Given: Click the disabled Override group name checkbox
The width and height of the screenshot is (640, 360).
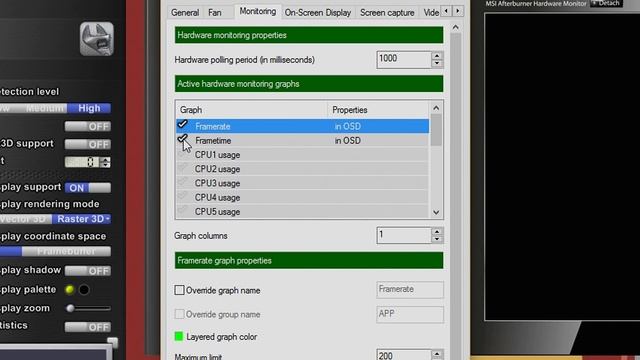Looking at the screenshot, I should 179,314.
